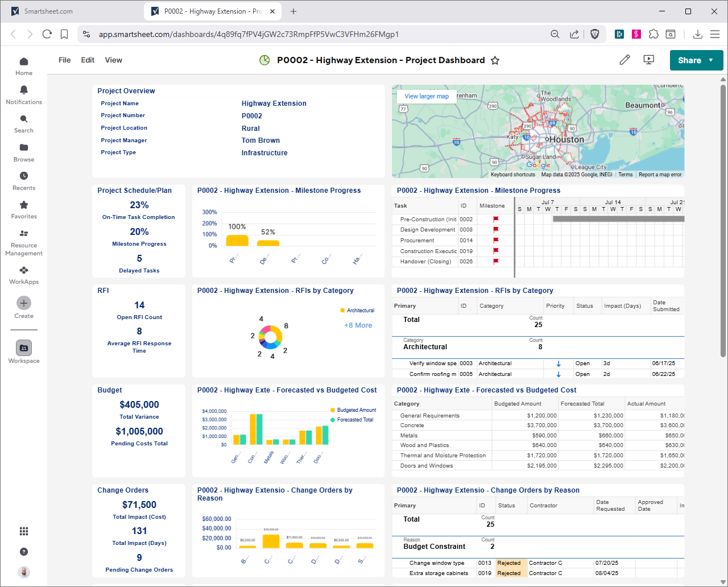Open the Create plus menu
The image size is (728, 587).
click(x=24, y=303)
